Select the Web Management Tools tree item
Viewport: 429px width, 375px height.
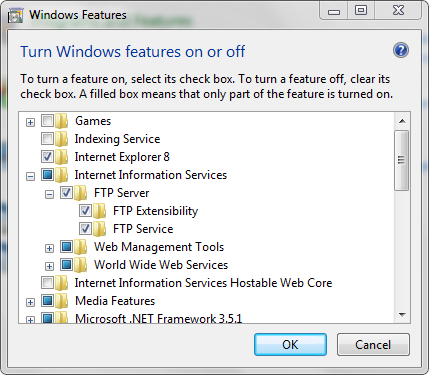[159, 247]
